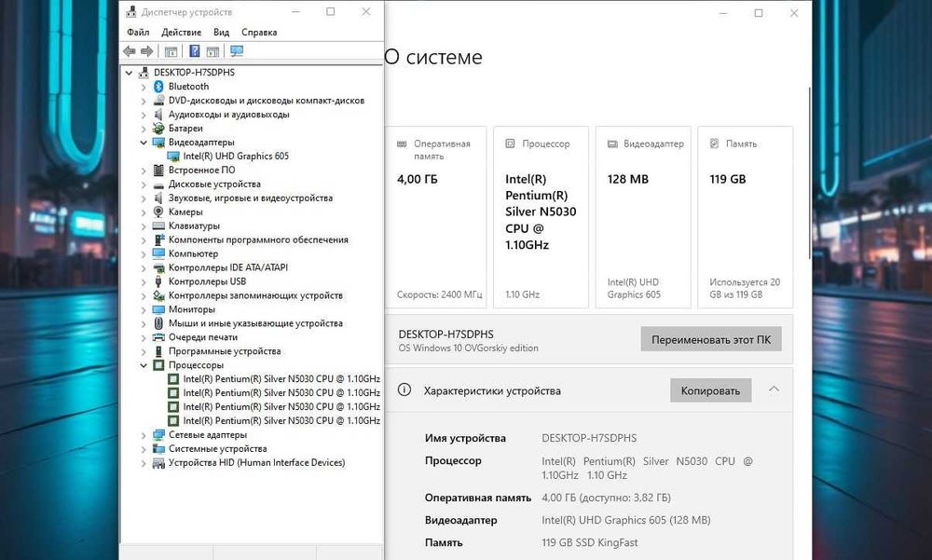Image resolution: width=932 pixels, height=560 pixels.
Task: Select the Intel(R) UHD Graphics 605 adapter icon
Action: point(173,157)
